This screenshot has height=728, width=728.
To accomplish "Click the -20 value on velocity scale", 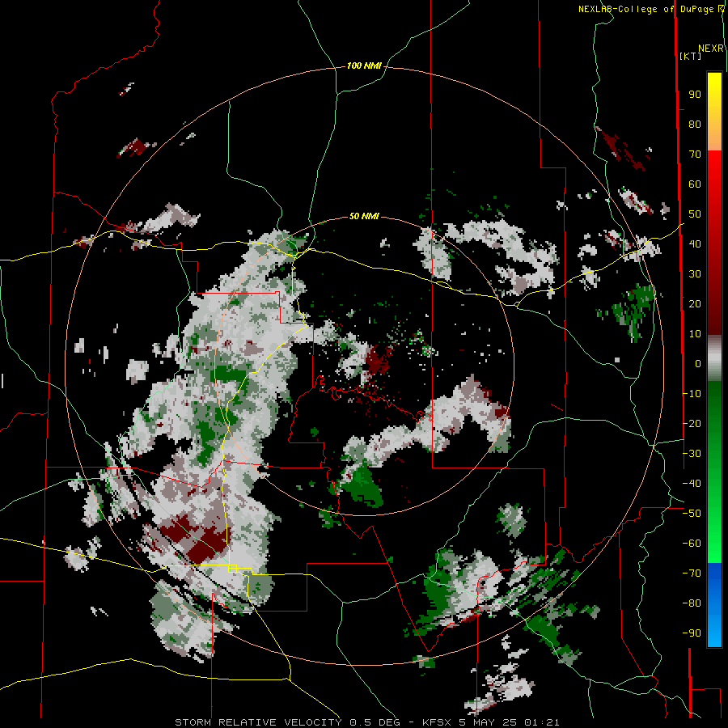I will 692,424.
